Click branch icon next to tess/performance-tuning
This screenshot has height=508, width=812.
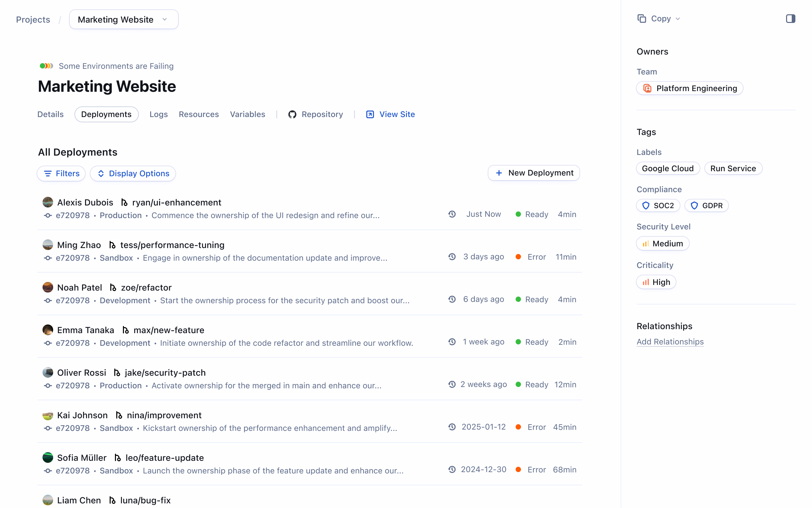[x=112, y=245]
